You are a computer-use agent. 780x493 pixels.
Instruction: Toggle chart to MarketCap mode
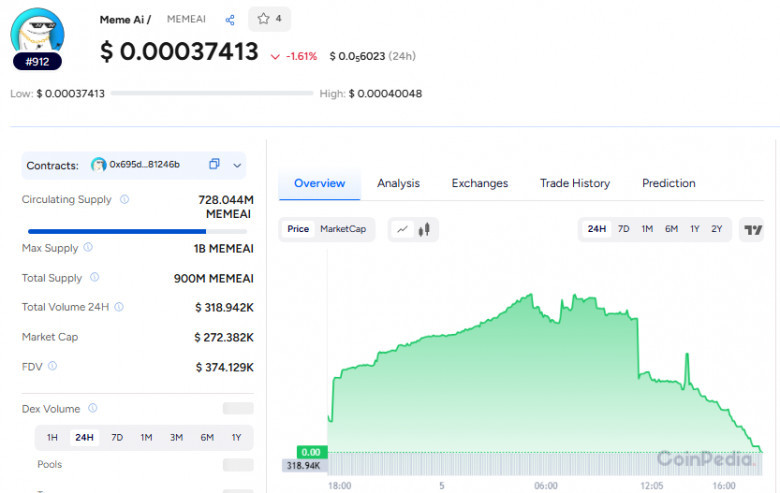[343, 229]
